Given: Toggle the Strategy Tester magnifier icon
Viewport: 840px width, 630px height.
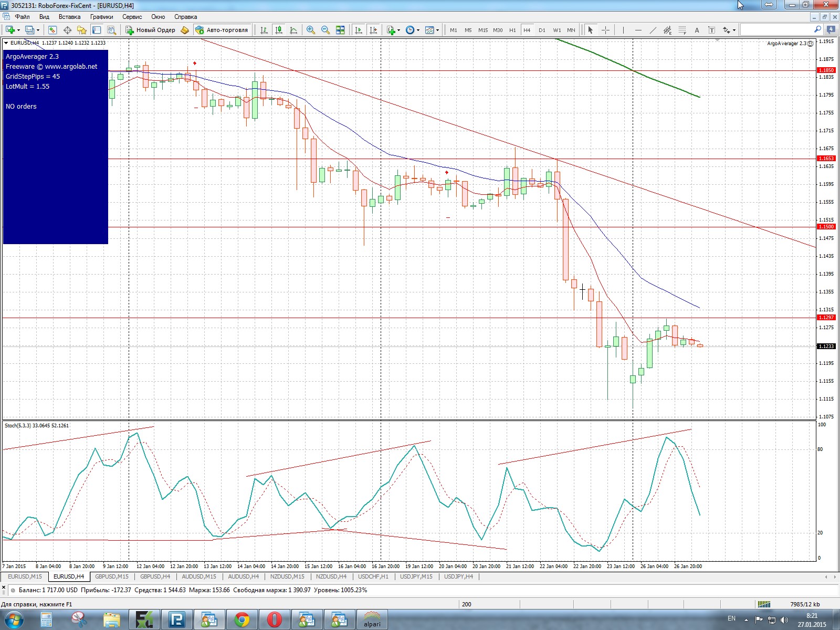Looking at the screenshot, I should [x=111, y=30].
